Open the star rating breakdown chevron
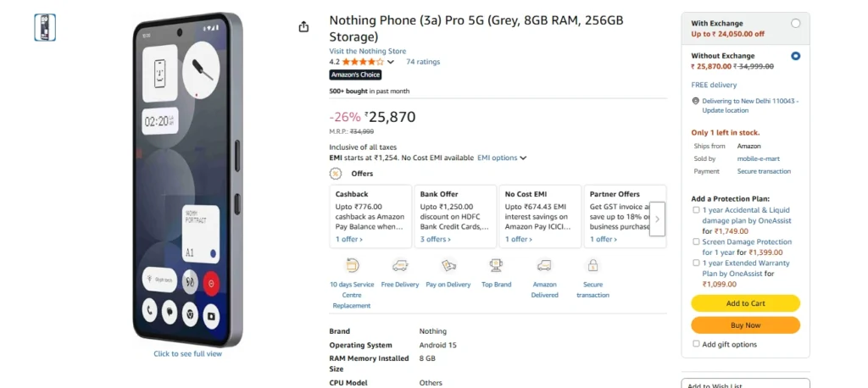Viewport: 868px width, 388px height. click(391, 62)
